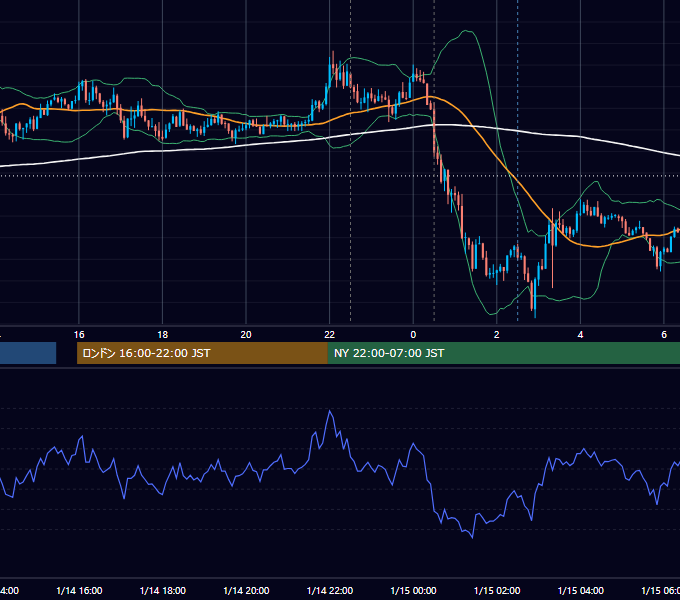Image resolution: width=680 pixels, height=600 pixels.
Task: Click the 1/15 04:00 date label
Action: click(x=581, y=591)
